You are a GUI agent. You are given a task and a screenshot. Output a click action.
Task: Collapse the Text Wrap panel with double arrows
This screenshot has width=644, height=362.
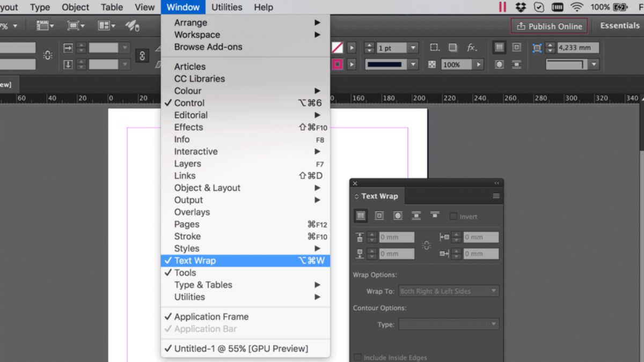[497, 183]
